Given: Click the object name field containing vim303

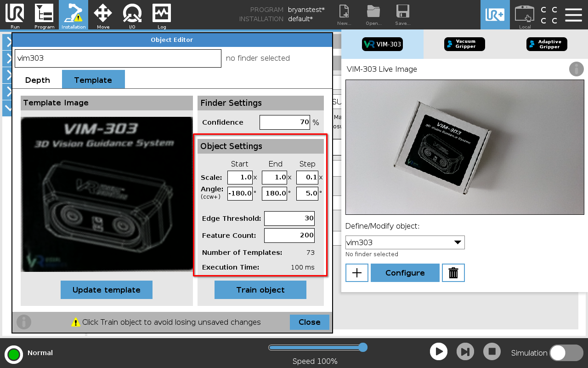Looking at the screenshot, I should (x=118, y=58).
